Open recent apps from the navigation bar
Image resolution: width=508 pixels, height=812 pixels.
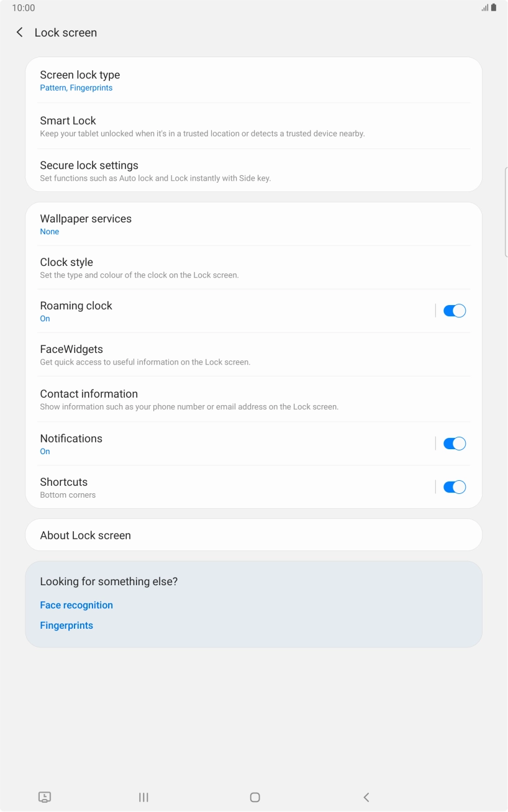coord(143,797)
